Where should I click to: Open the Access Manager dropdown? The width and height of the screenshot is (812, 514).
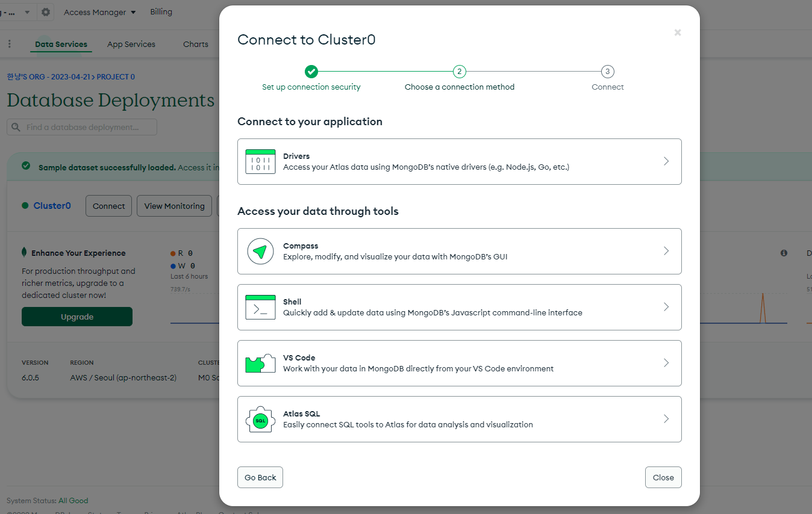pos(100,12)
